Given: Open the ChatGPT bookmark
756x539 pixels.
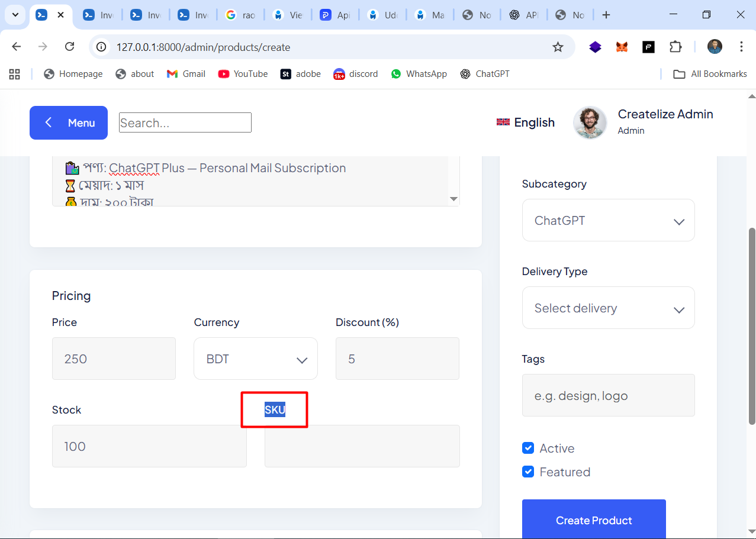Looking at the screenshot, I should (484, 73).
